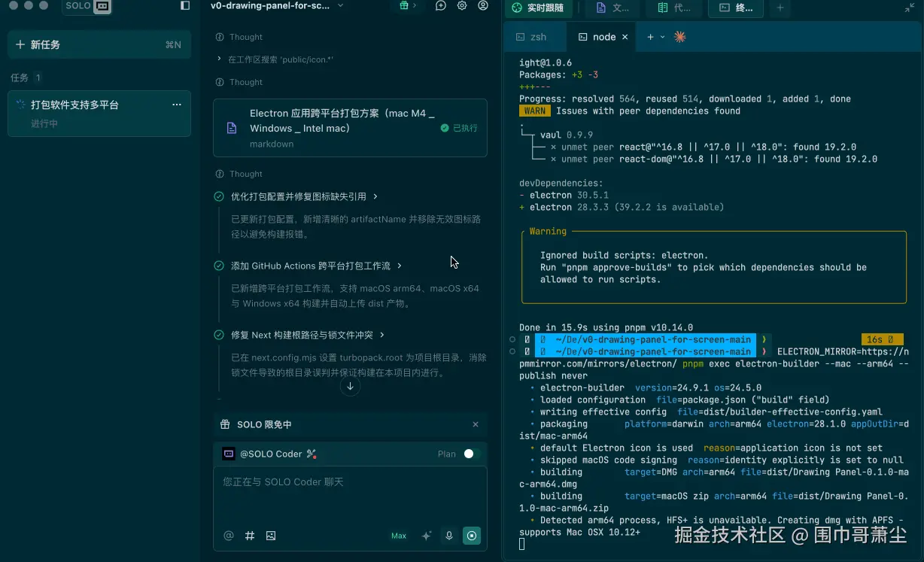This screenshot has height=562, width=924.
Task: Add a new terminal with the plus icon
Action: coord(650,37)
